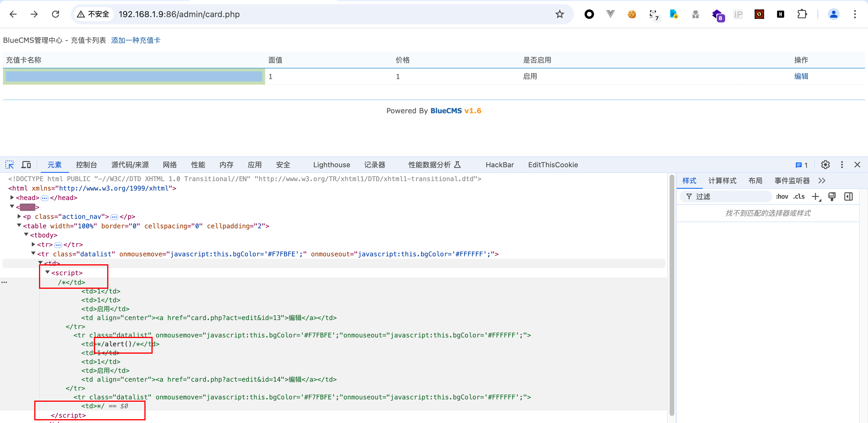Select the /*</td> text line in script
The height and width of the screenshot is (423, 868).
(x=71, y=282)
